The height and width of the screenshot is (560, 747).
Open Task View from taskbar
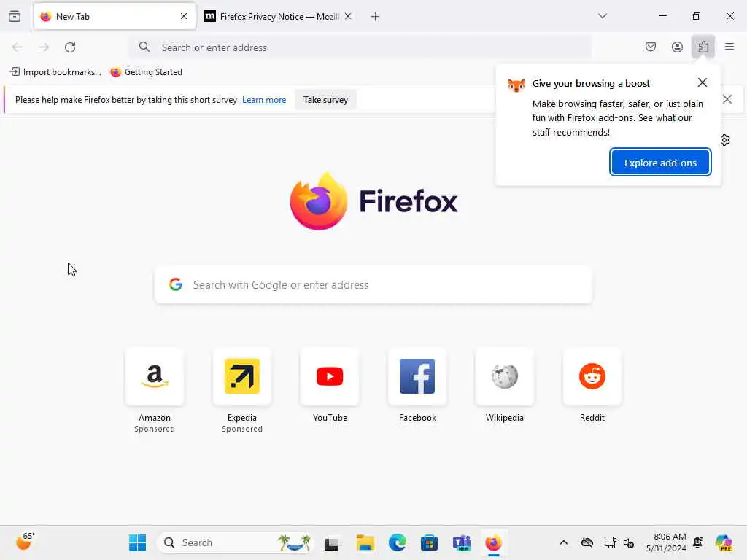[333, 542]
